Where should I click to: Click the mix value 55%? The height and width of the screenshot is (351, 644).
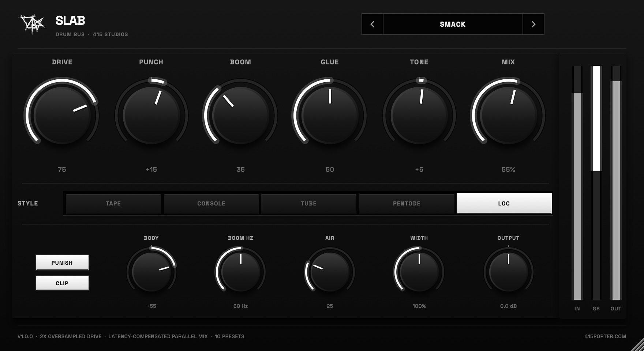508,170
